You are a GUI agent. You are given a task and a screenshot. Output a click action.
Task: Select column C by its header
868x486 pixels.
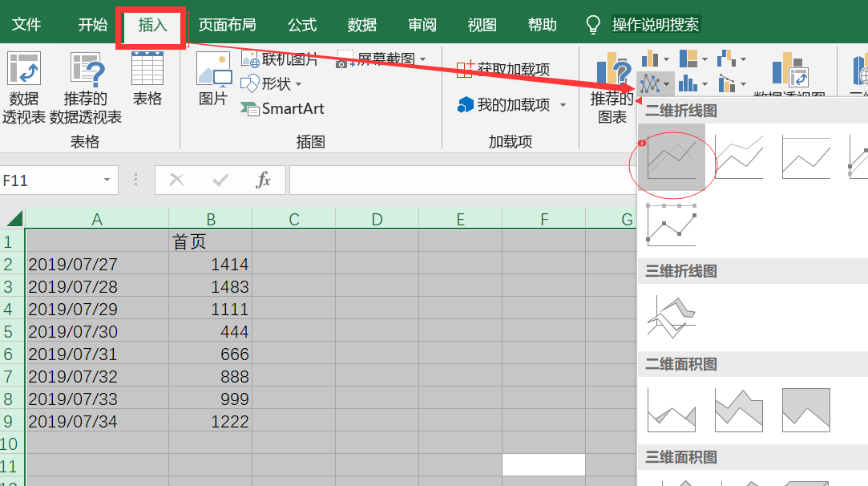pos(294,219)
